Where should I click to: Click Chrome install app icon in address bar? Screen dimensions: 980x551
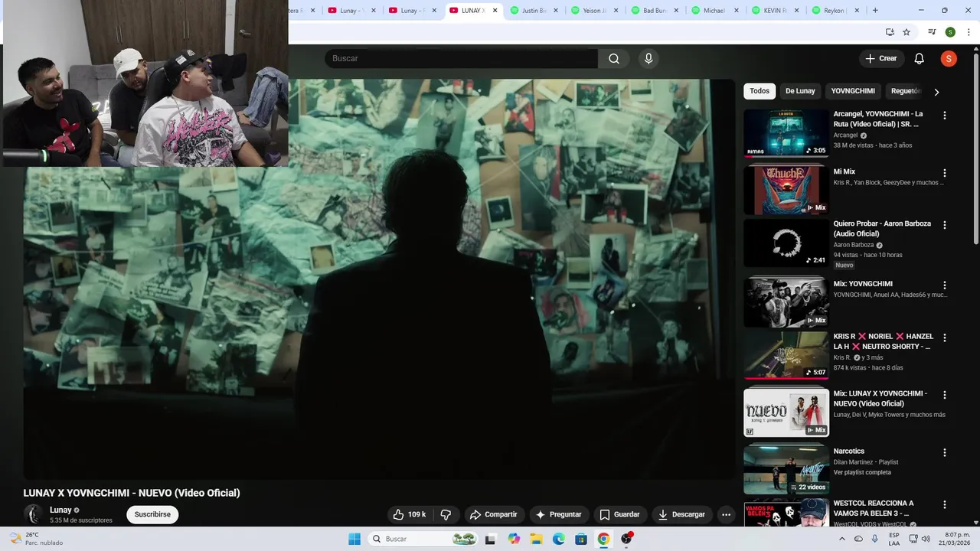pyautogui.click(x=890, y=32)
